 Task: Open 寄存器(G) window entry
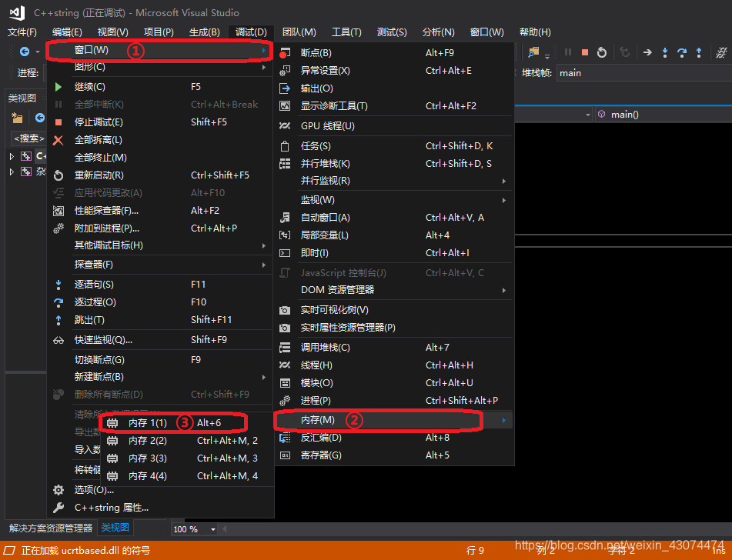pos(394,456)
